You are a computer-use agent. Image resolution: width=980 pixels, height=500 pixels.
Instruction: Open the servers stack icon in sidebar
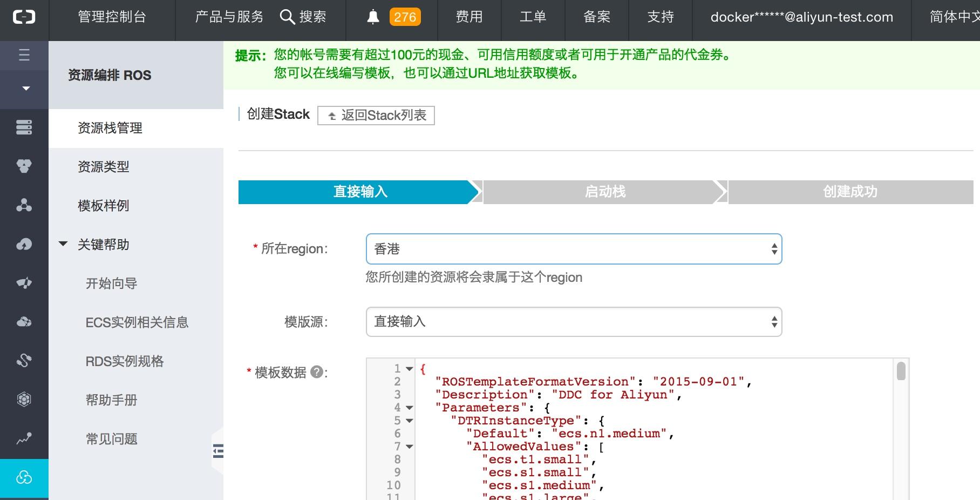(24, 127)
